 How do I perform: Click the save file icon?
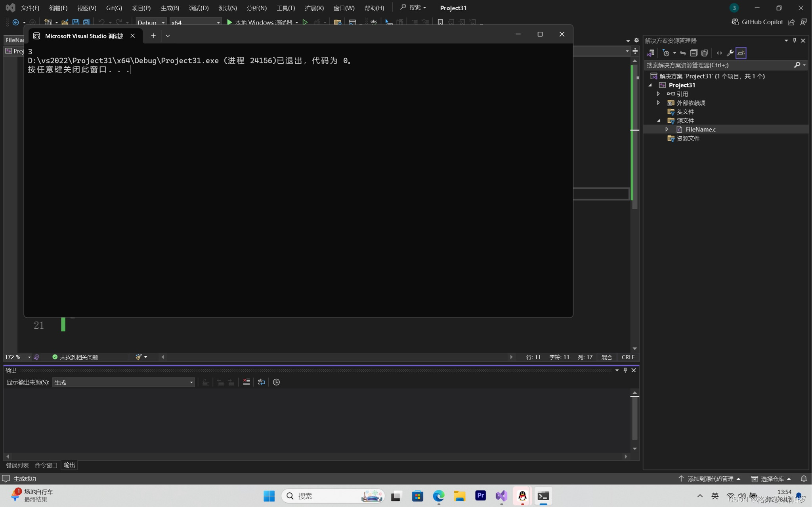pos(76,22)
